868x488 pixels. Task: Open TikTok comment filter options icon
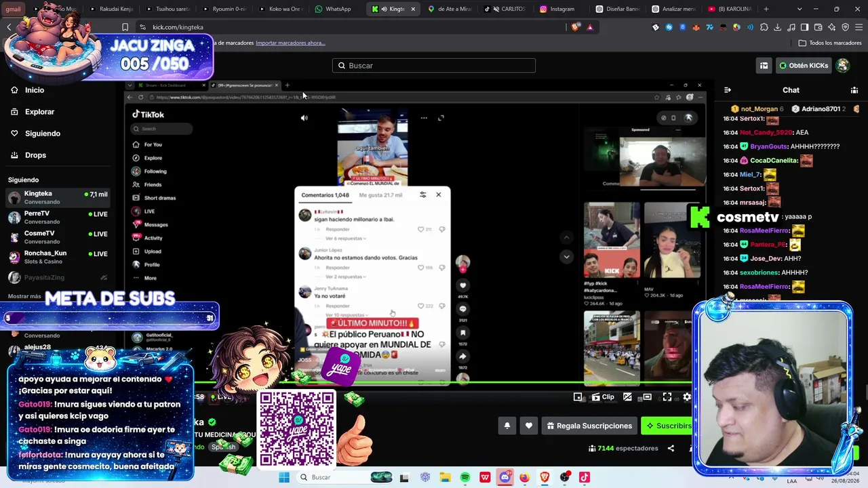click(x=422, y=195)
